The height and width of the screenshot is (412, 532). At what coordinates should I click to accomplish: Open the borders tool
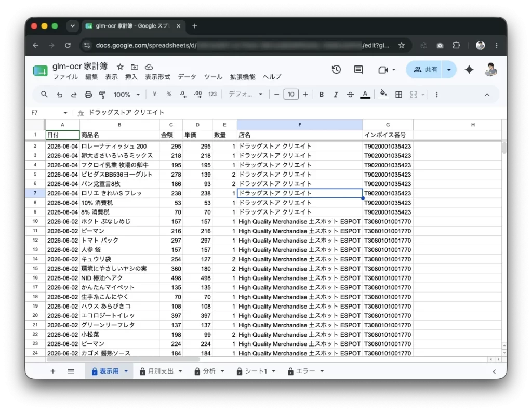pos(398,95)
